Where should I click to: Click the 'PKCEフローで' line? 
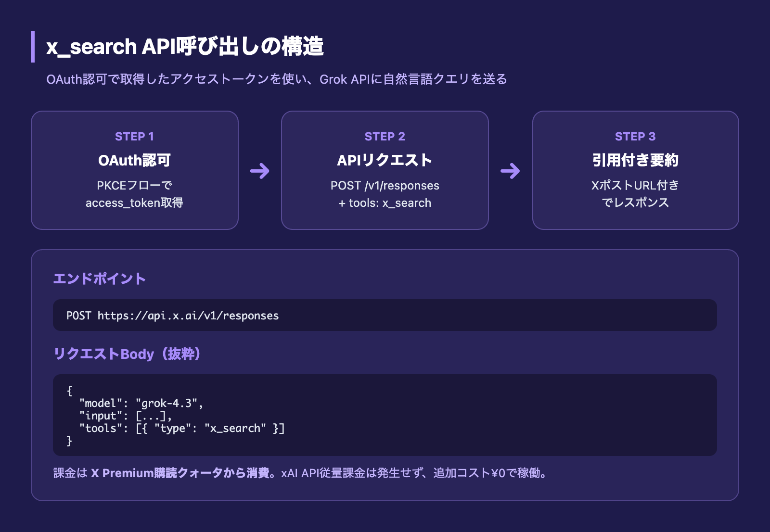134,186
